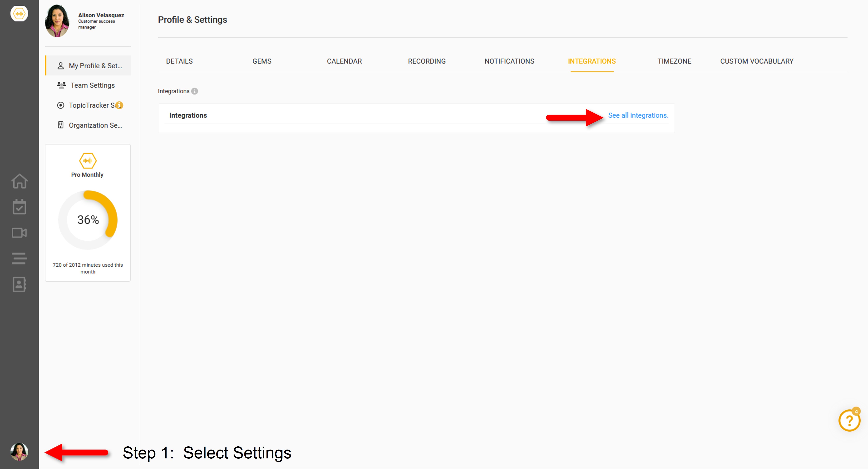Image resolution: width=868 pixels, height=476 pixels.
Task: Open the contacts book sidebar icon
Action: click(x=19, y=284)
